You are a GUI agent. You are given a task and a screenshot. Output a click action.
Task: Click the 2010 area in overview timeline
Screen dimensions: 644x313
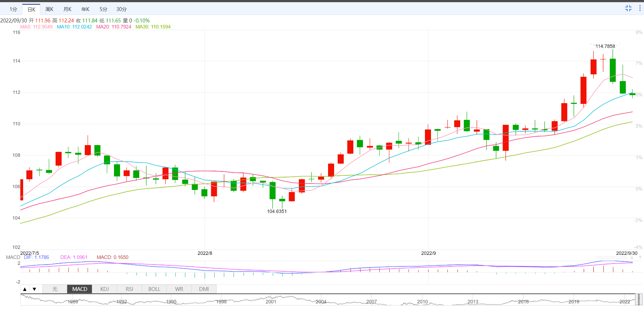422,301
